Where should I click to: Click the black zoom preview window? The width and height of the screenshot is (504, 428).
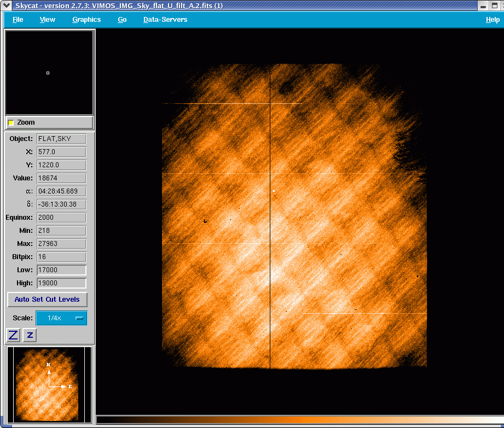coord(49,73)
